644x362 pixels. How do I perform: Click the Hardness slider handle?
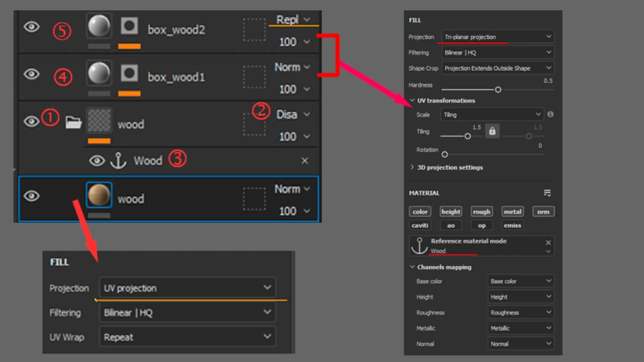498,89
